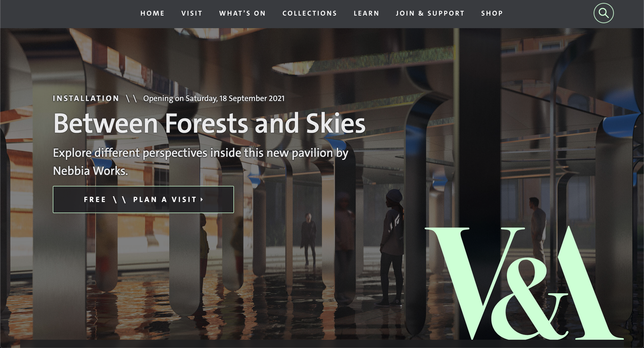Go to the HOME menu item
Screen dimensions: 644x348
(x=152, y=13)
